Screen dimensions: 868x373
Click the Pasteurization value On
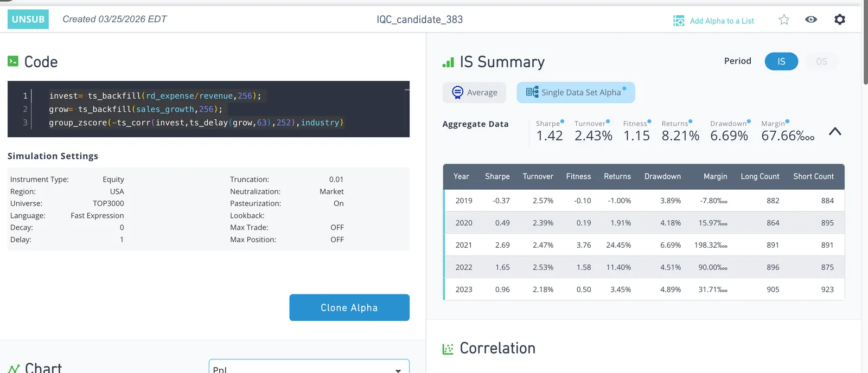(x=339, y=203)
